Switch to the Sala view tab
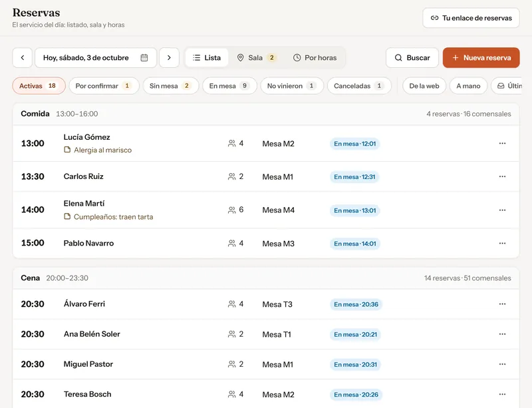Viewport: 532px width, 408px height. 257,58
